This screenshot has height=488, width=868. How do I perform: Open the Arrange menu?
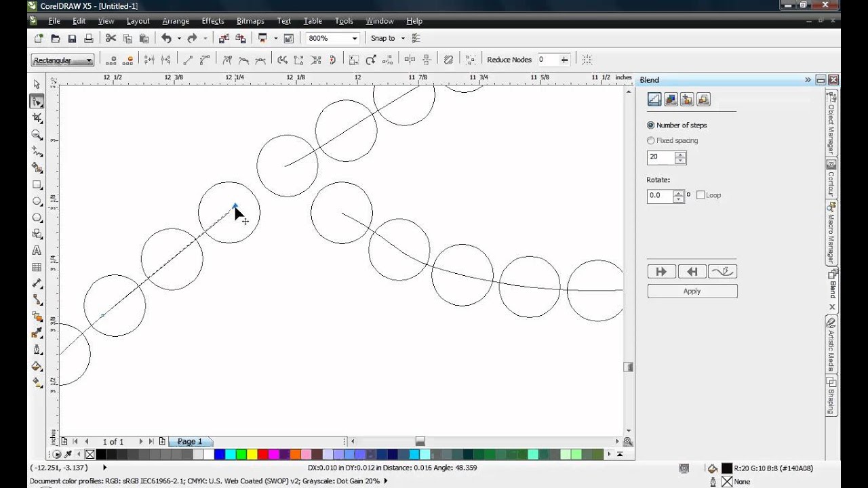pos(176,21)
